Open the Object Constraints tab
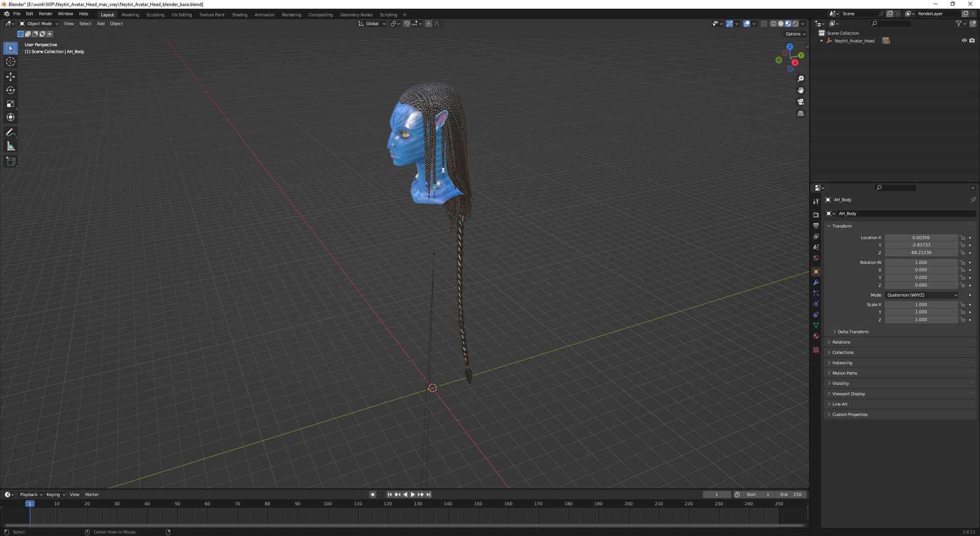980x536 pixels. [816, 314]
